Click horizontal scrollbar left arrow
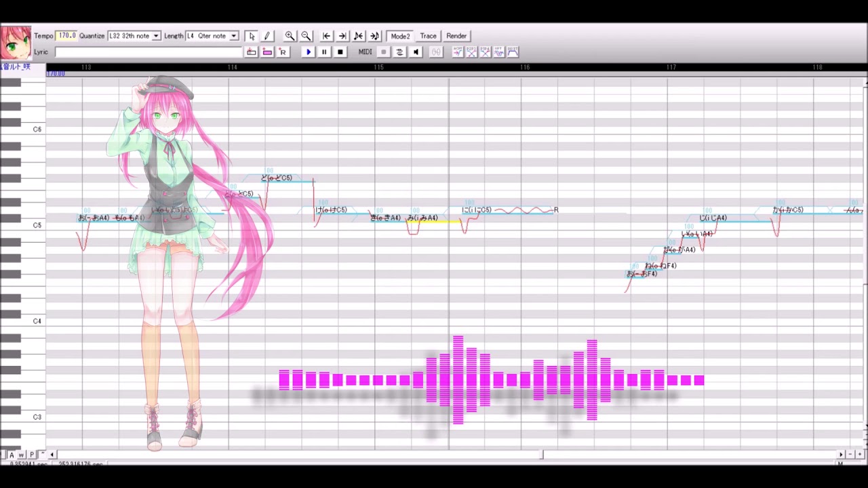 (52, 455)
